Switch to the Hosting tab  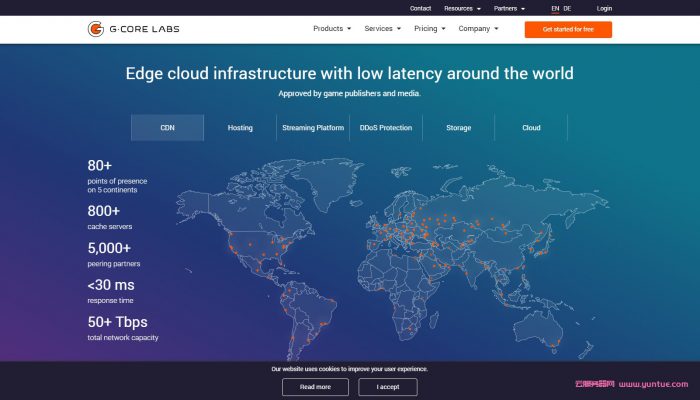(240, 128)
